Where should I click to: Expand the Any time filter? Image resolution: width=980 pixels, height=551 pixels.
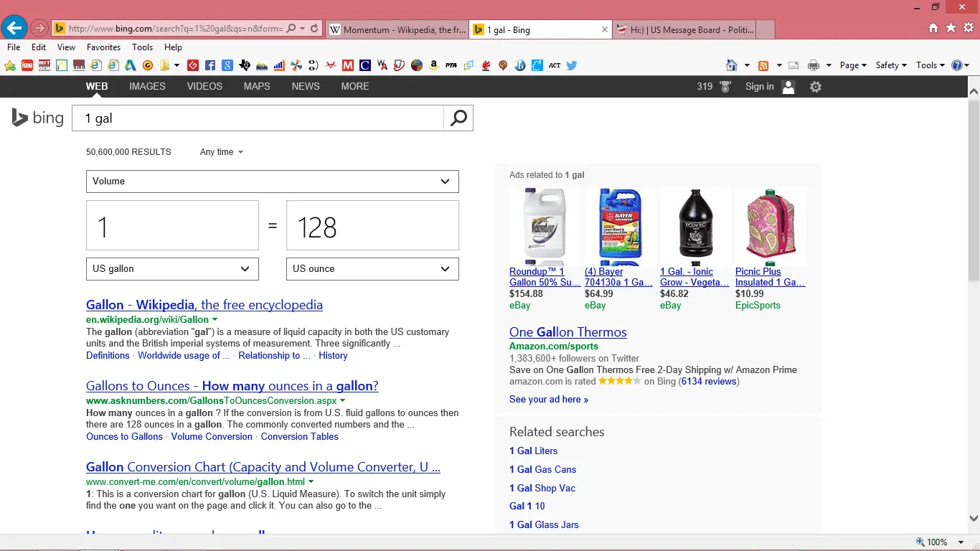(222, 152)
